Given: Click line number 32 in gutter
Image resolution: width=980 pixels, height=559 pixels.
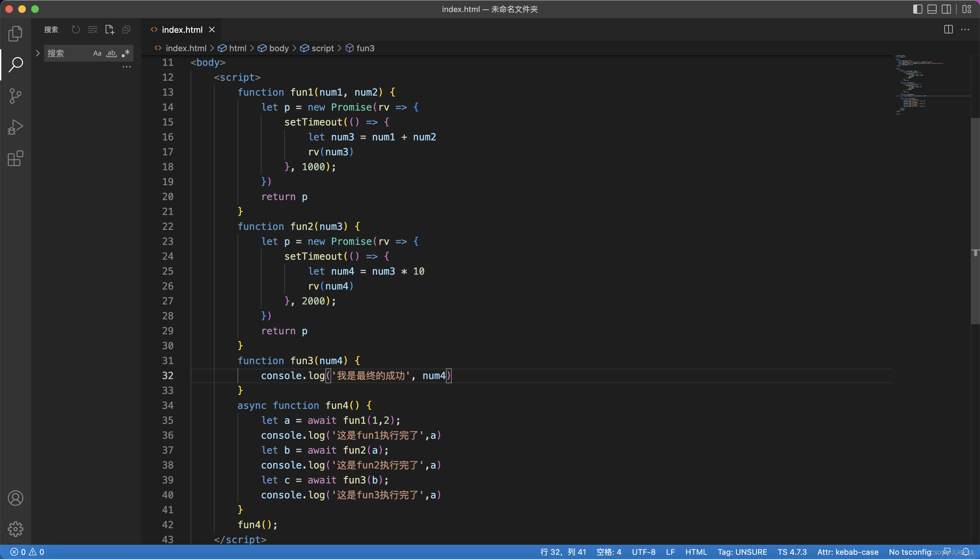Looking at the screenshot, I should click(x=168, y=375).
